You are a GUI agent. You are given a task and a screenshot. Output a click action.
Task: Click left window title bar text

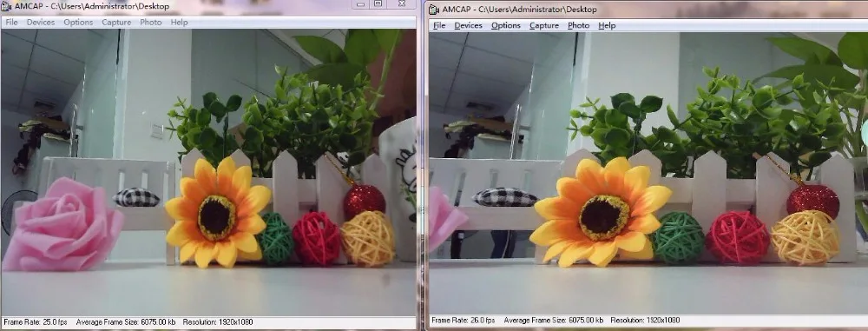tap(92, 7)
